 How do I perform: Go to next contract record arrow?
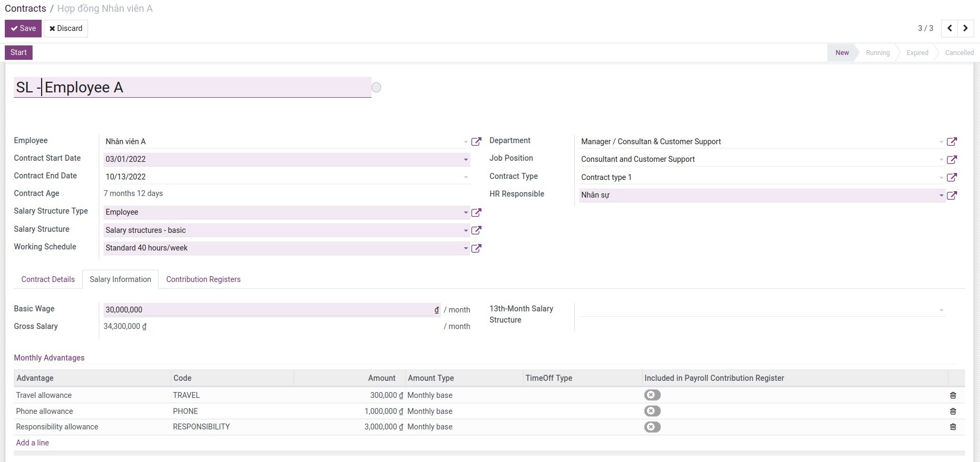pyautogui.click(x=965, y=28)
